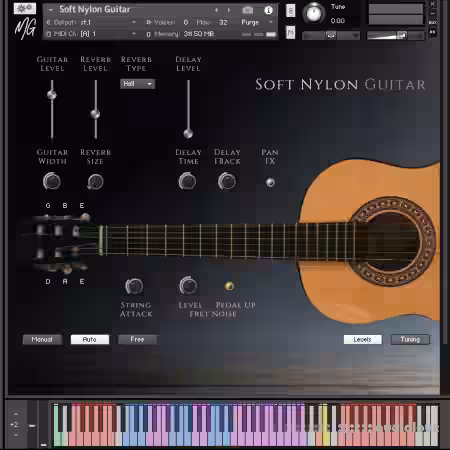Click the camera snapshot icon
The width and height of the screenshot is (450, 450).
pos(247,10)
